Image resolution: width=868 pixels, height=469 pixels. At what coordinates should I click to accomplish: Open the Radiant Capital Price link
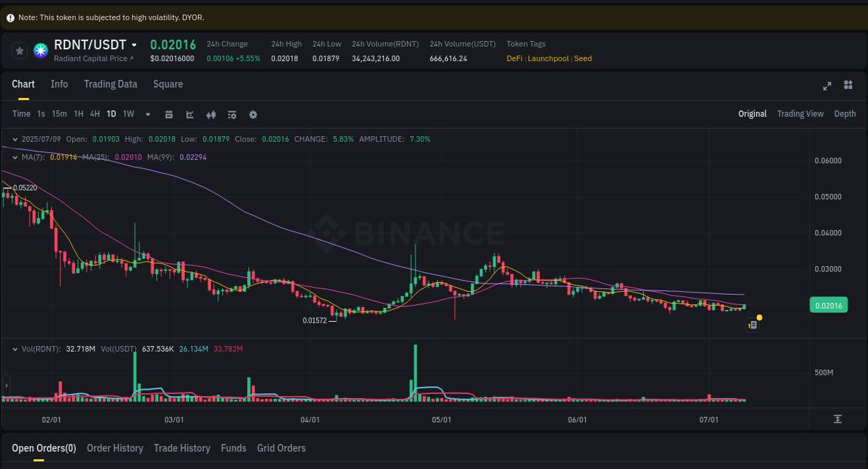(90, 58)
